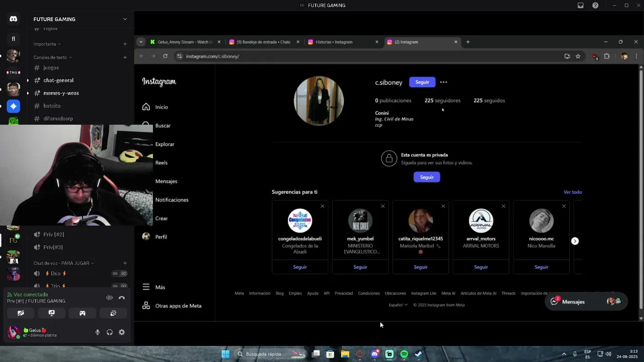Dismiss catita_riquelme12345 suggestion card

(443, 206)
